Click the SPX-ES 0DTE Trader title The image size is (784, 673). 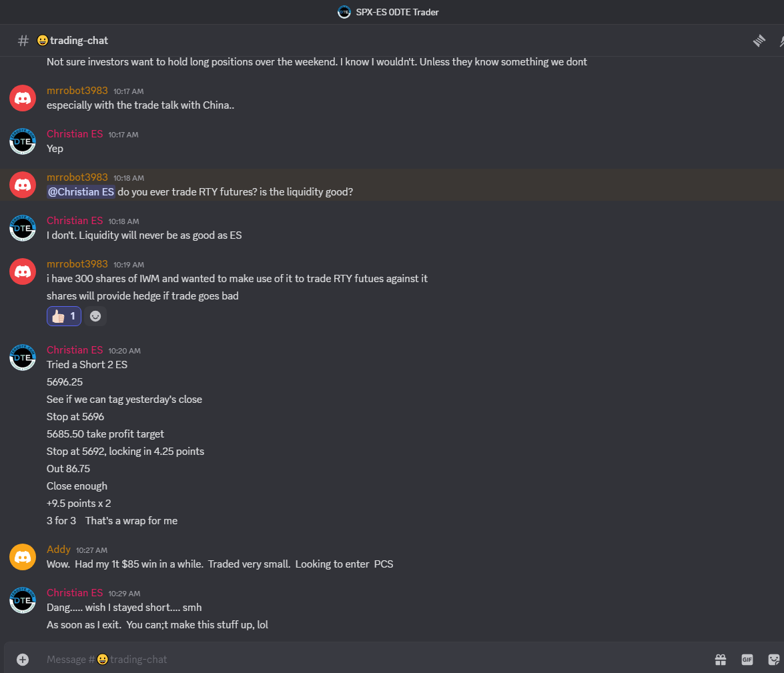pyautogui.click(x=397, y=12)
